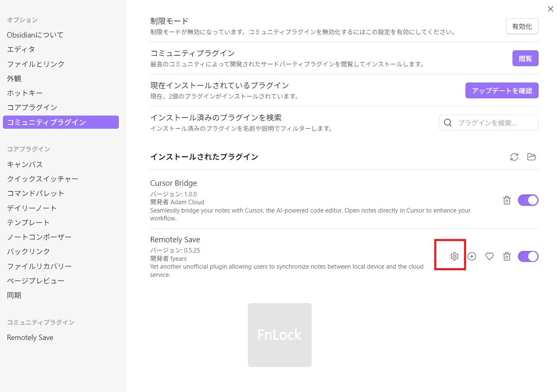Click バージョン: 1.0.0 text

(x=173, y=194)
